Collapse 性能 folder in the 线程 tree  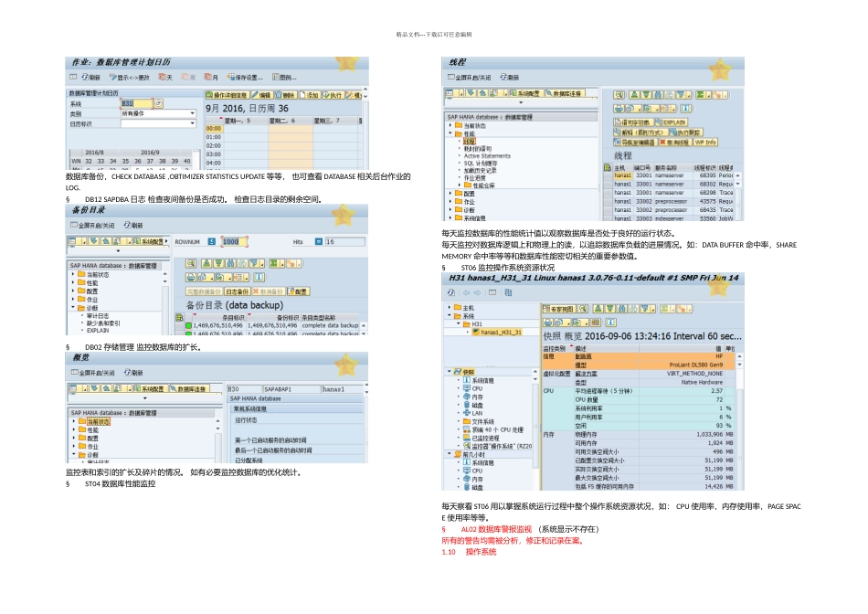pyautogui.click(x=450, y=133)
